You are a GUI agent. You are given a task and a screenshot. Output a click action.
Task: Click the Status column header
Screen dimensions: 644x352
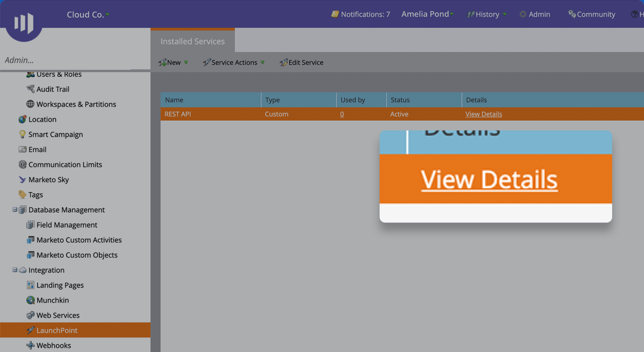424,100
